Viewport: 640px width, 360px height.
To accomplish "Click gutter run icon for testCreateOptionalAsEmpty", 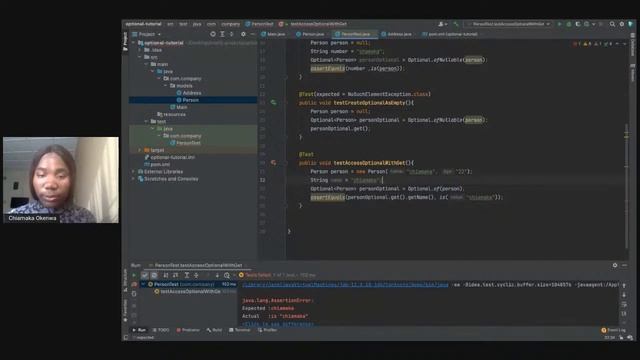I will point(273,103).
